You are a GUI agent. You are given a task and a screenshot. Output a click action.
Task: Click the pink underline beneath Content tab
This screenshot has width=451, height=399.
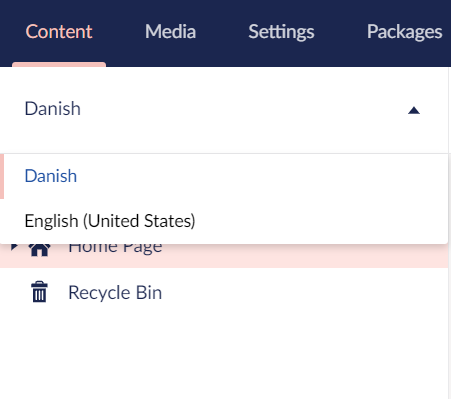(x=59, y=64)
